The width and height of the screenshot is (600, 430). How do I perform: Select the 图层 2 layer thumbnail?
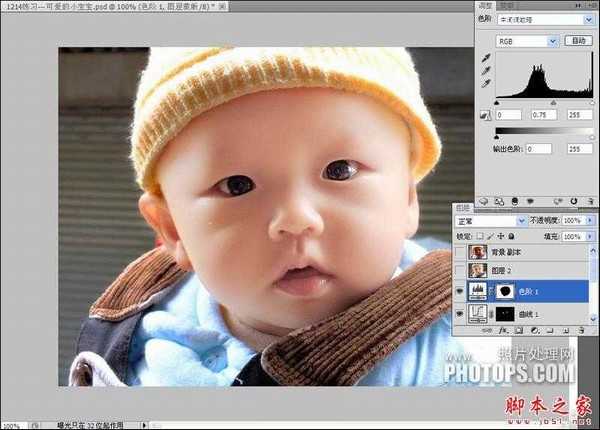(478, 271)
